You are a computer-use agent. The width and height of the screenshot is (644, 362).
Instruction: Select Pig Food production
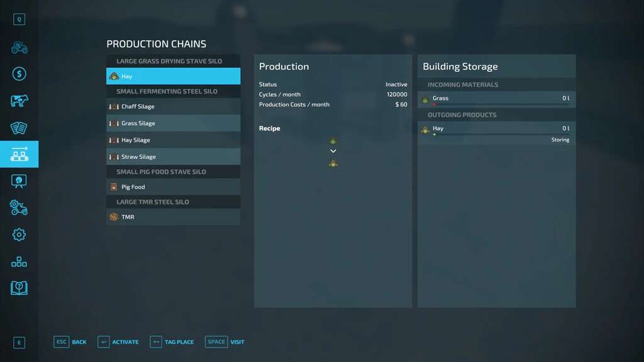pos(173,187)
